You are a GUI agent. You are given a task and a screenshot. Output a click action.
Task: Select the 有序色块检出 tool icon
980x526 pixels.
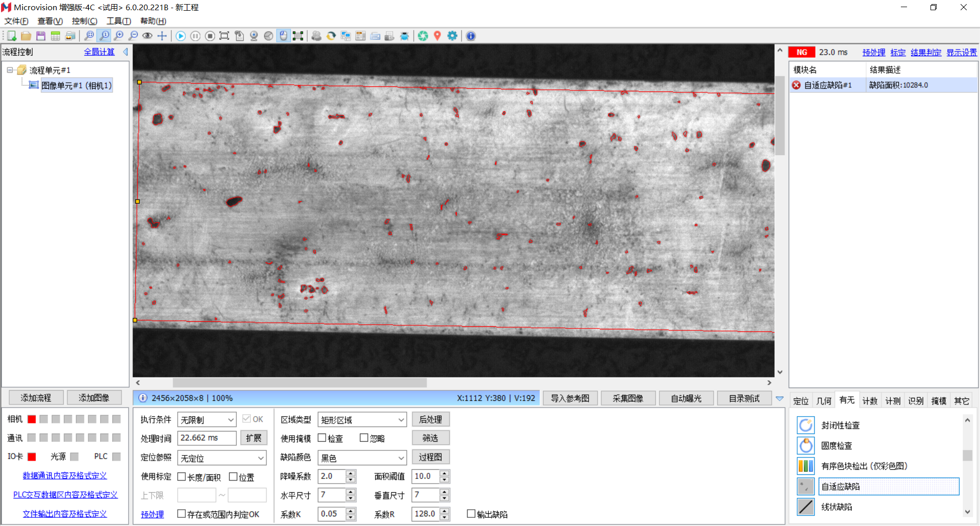(805, 466)
